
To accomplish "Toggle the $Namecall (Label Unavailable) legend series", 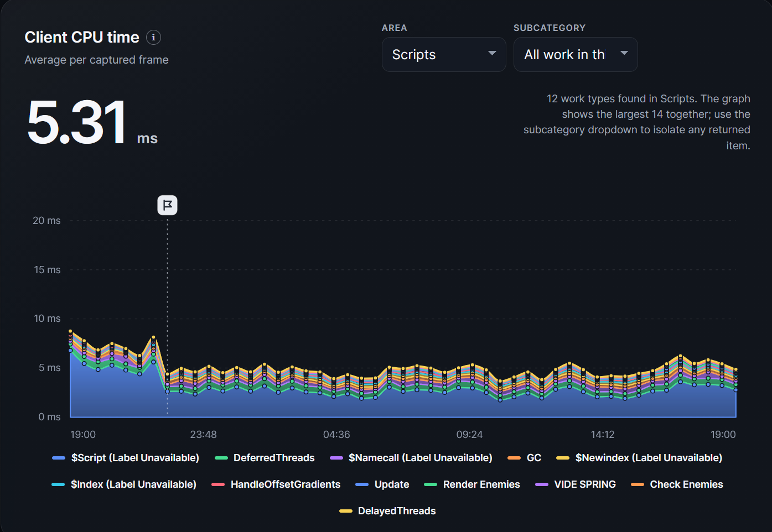I will coord(411,458).
